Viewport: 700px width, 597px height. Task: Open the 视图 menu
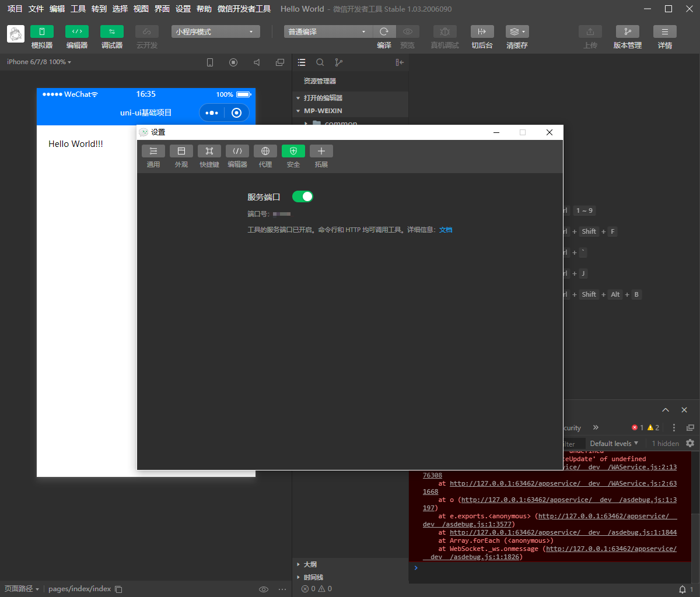point(141,9)
